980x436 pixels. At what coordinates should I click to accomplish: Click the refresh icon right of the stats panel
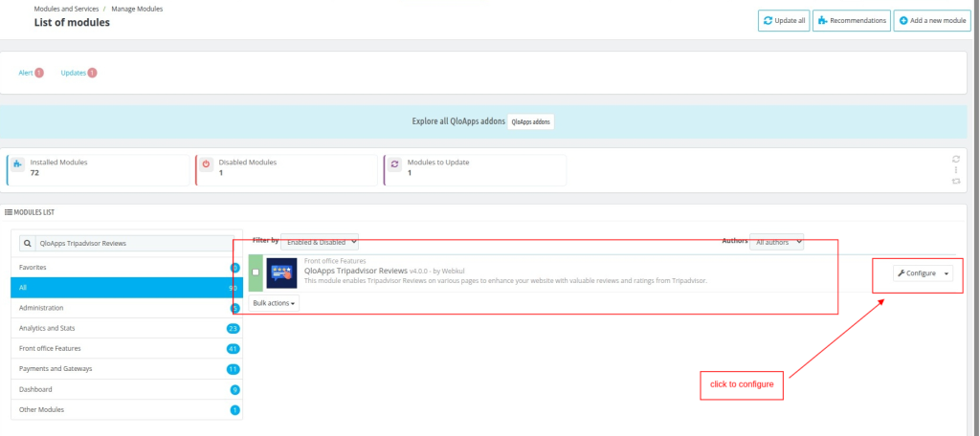pos(956,159)
